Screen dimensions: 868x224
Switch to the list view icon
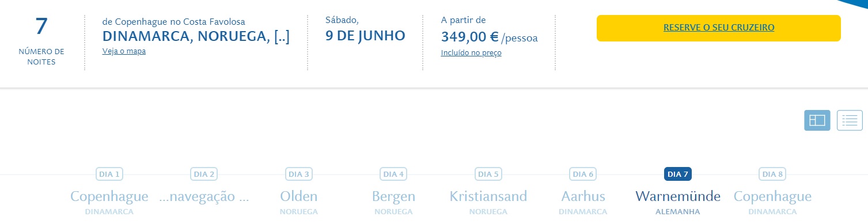[850, 120]
